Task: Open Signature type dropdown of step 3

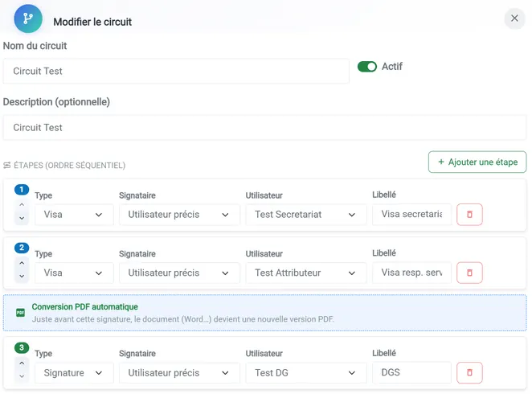Action: [x=74, y=373]
